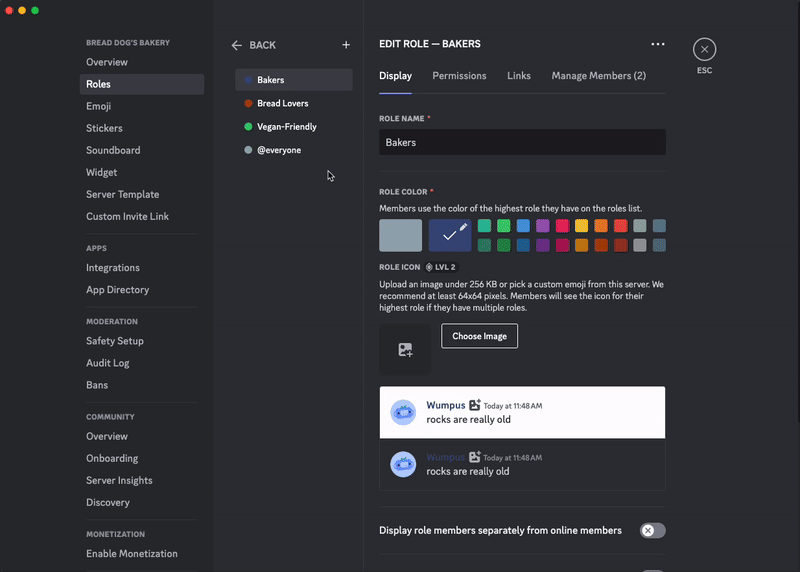Open Custom Invite Link settings
Screen dimensions: 800x572
(x=142, y=216)
